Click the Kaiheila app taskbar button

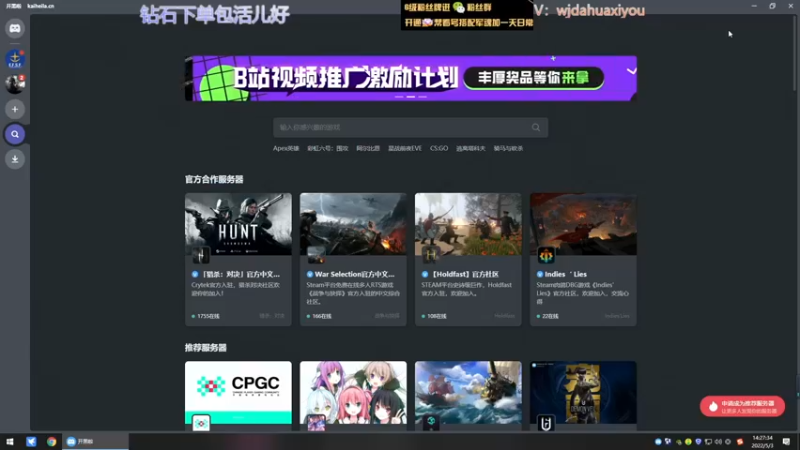[x=95, y=442]
